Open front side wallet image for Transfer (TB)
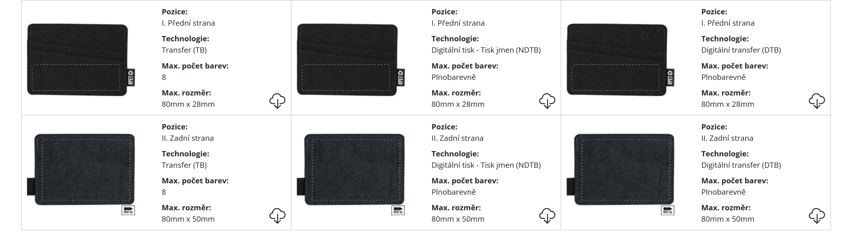Viewport: 868px width, 239px height. pos(81,60)
